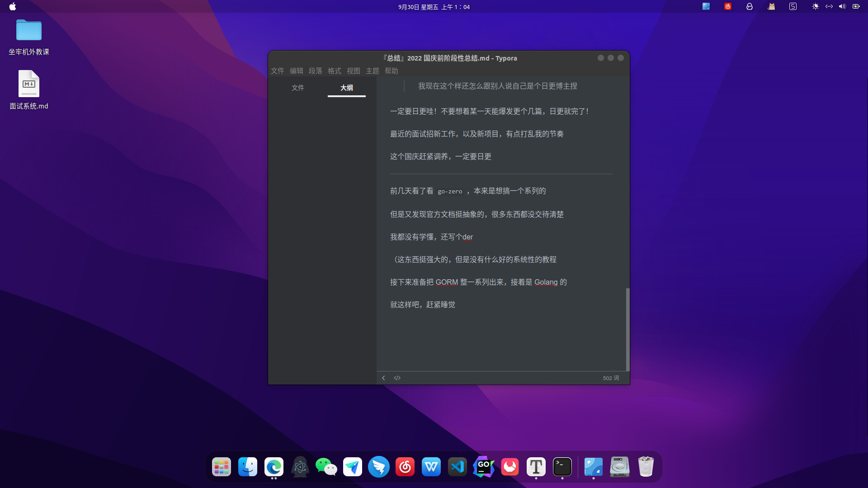868x488 pixels.
Task: Click the line starting 但是又发现官方文档
Action: tap(477, 214)
